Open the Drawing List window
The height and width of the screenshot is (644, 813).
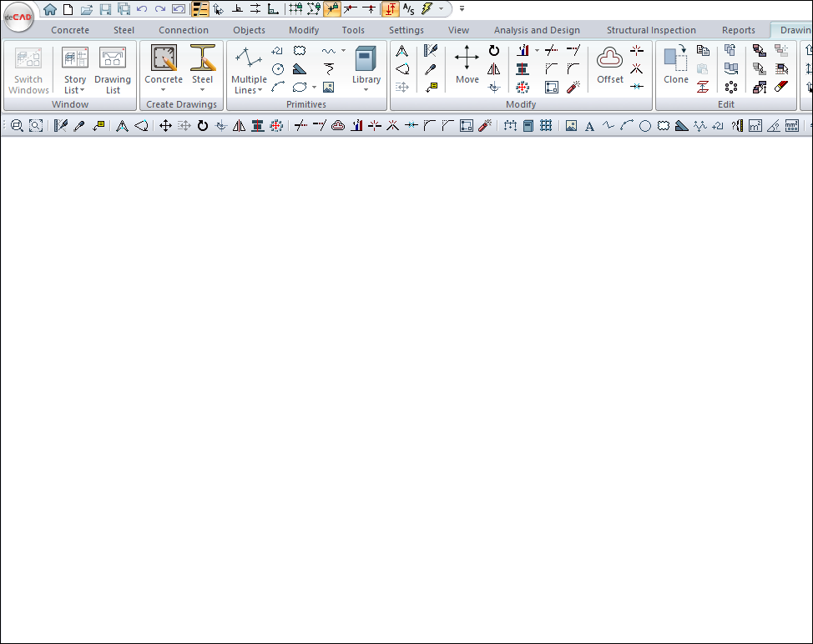click(x=113, y=69)
